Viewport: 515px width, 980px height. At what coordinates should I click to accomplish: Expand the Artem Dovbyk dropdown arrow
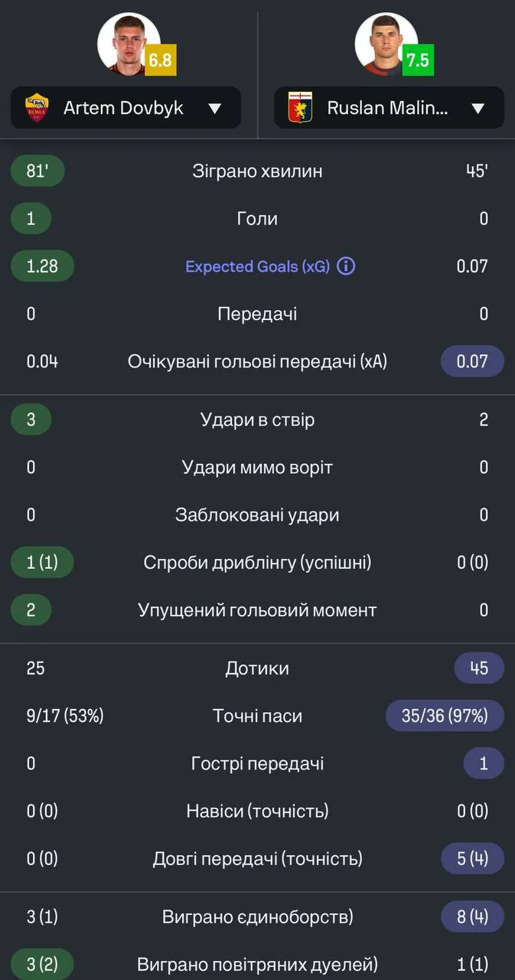215,108
